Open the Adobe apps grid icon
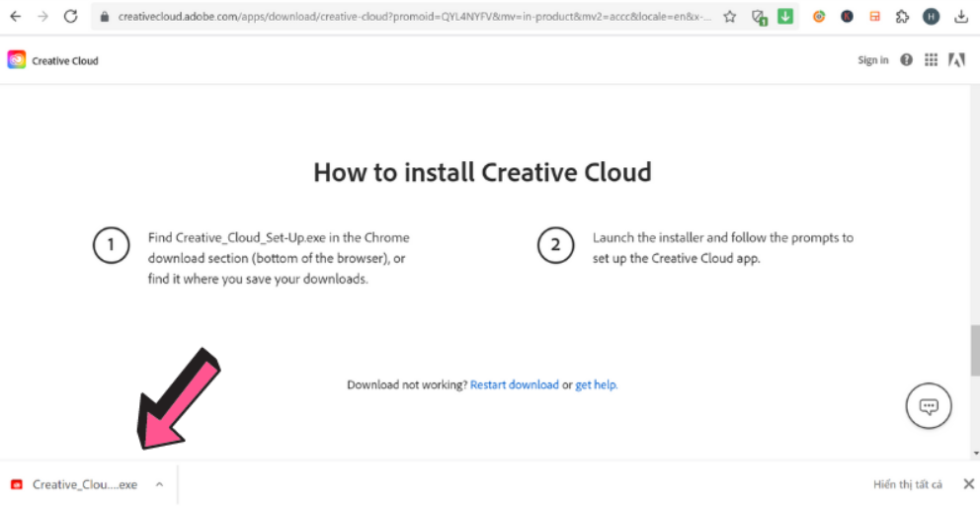This screenshot has height=506, width=980. pos(931,60)
